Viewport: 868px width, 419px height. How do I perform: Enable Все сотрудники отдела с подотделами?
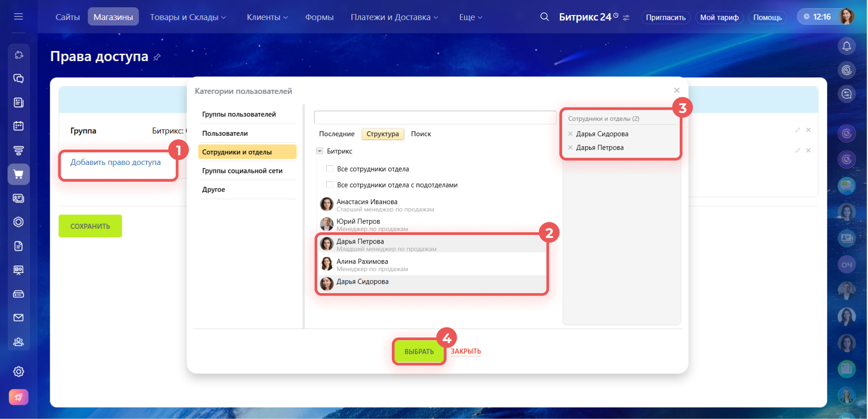pyautogui.click(x=330, y=185)
